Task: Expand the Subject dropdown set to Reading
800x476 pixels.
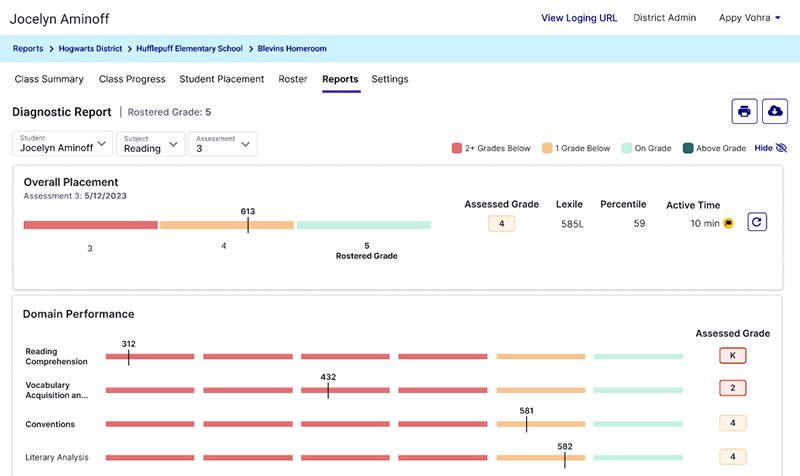Action: [x=150, y=144]
